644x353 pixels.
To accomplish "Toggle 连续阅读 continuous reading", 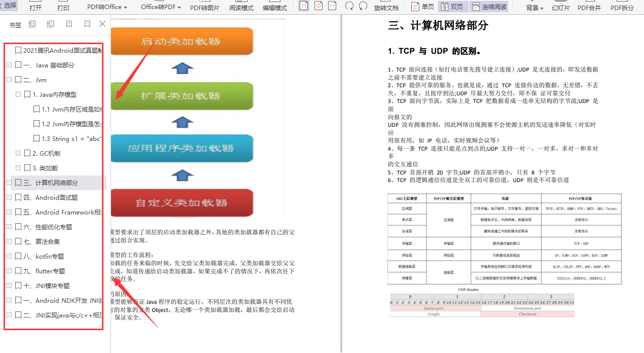I will 489,7.
